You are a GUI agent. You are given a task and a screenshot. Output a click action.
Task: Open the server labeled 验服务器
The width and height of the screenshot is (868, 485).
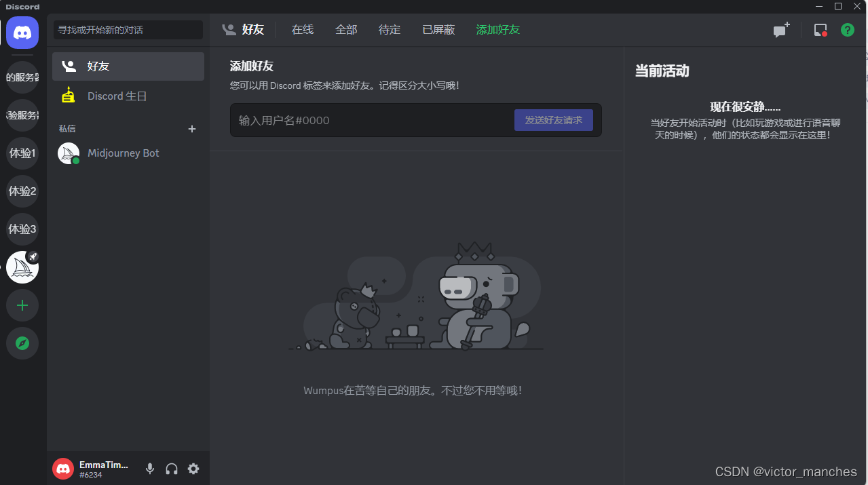tap(22, 115)
